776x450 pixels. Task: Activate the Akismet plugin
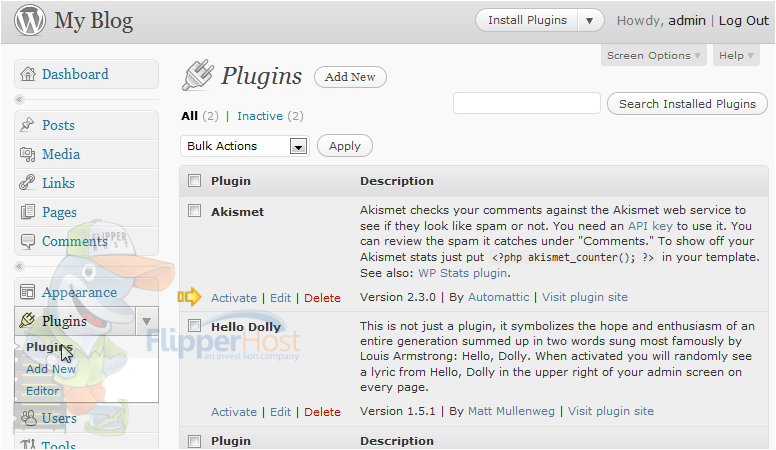click(234, 298)
